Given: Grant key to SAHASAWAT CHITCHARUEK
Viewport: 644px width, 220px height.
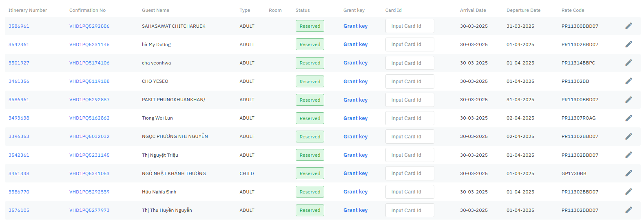Looking at the screenshot, I should 355,26.
